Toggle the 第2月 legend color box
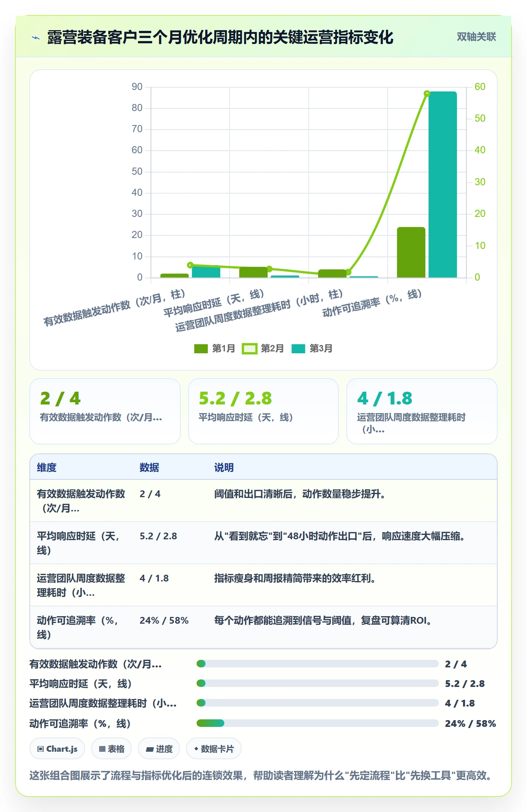 point(249,349)
